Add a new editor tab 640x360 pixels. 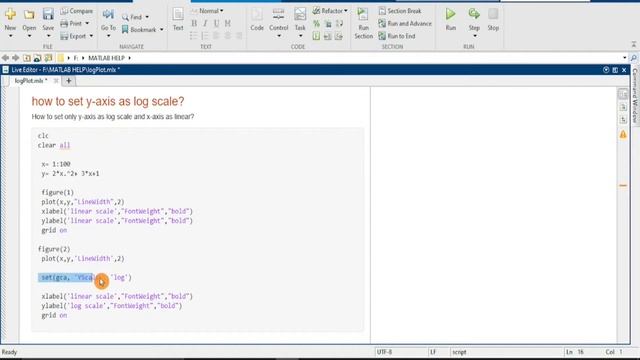click(x=69, y=81)
